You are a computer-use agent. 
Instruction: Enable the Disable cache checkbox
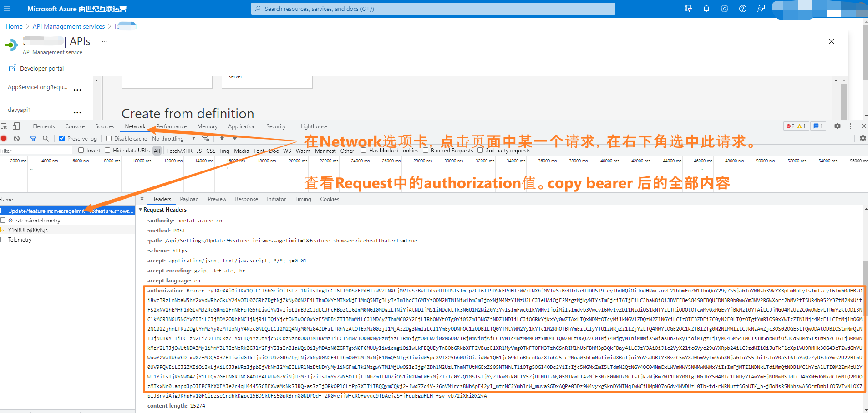click(109, 138)
